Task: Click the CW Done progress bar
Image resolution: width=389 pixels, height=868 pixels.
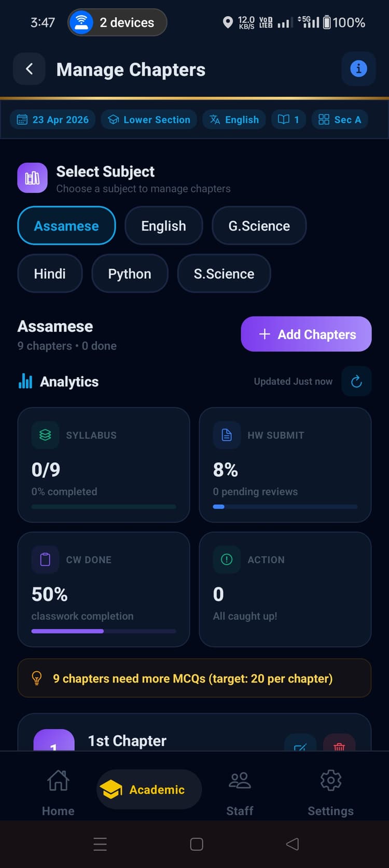Action: pyautogui.click(x=103, y=631)
